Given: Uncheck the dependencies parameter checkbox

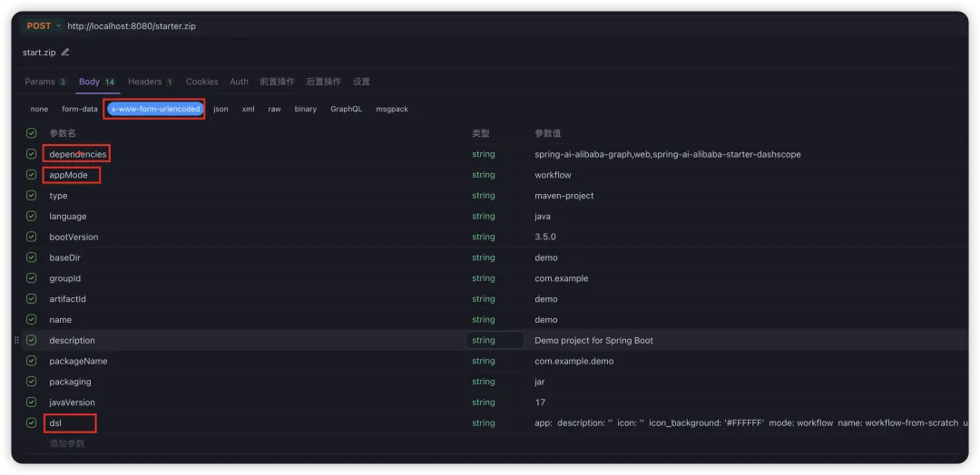Looking at the screenshot, I should (31, 154).
